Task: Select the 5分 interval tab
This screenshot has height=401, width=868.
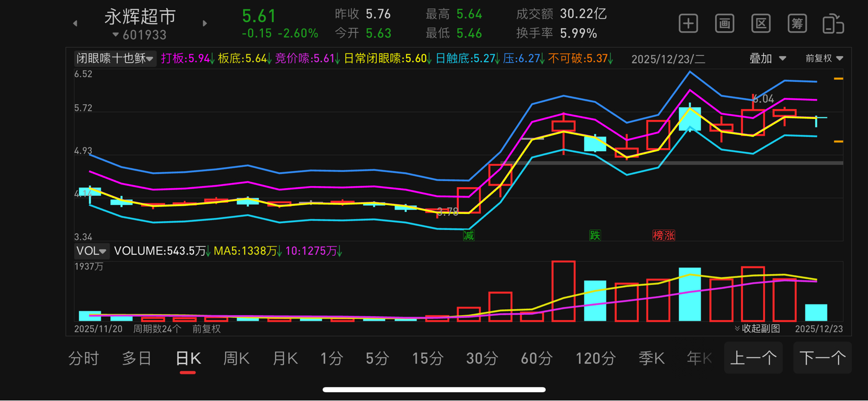Action: click(x=377, y=359)
